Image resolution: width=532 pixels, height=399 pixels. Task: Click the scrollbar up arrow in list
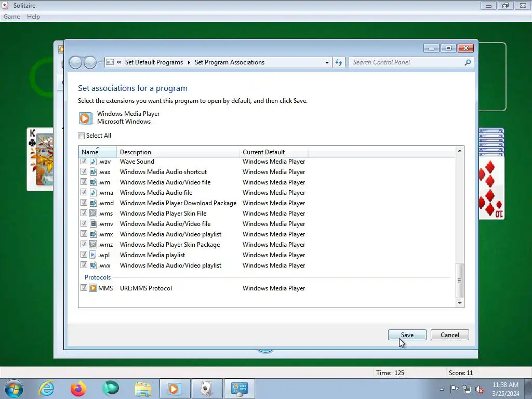460,151
